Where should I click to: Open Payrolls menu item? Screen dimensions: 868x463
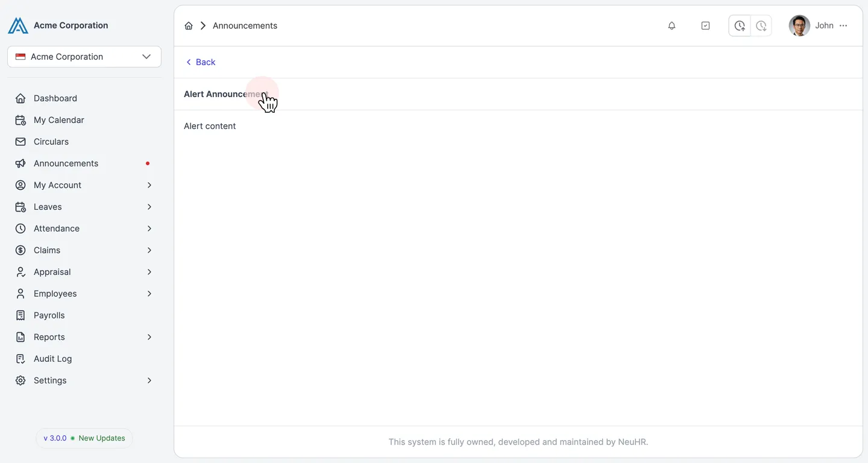[84, 315]
